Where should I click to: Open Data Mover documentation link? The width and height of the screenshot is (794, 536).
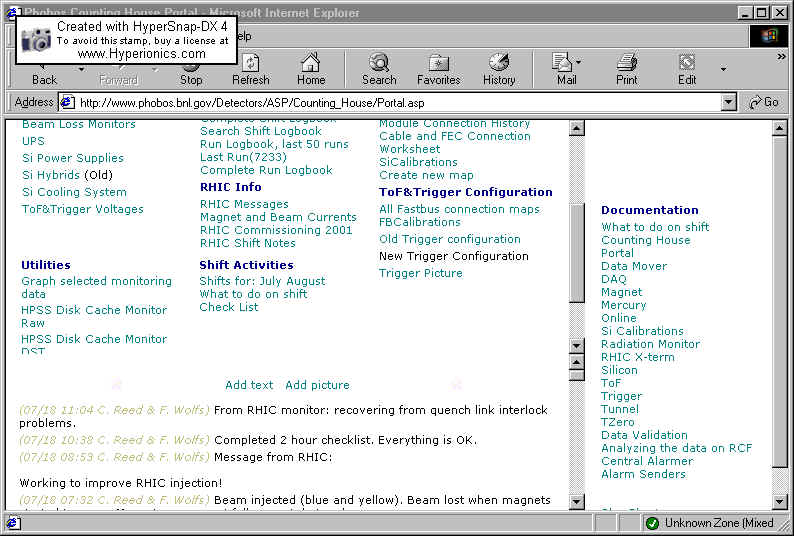click(x=634, y=266)
